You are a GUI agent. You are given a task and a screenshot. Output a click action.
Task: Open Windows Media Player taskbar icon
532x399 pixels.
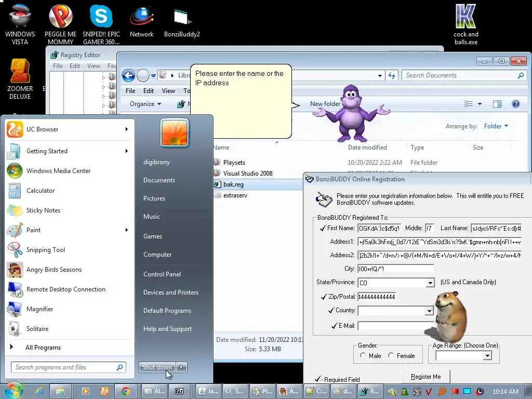click(x=86, y=391)
